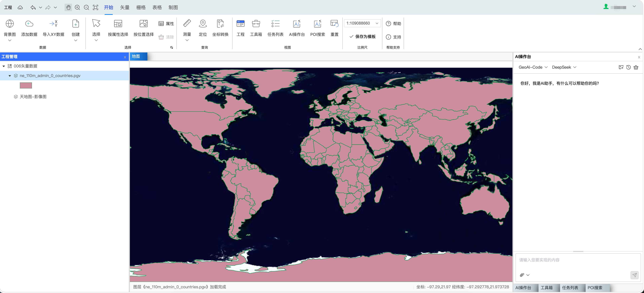
Task: Expand the 创建 dropdown chevron
Action: [76, 40]
